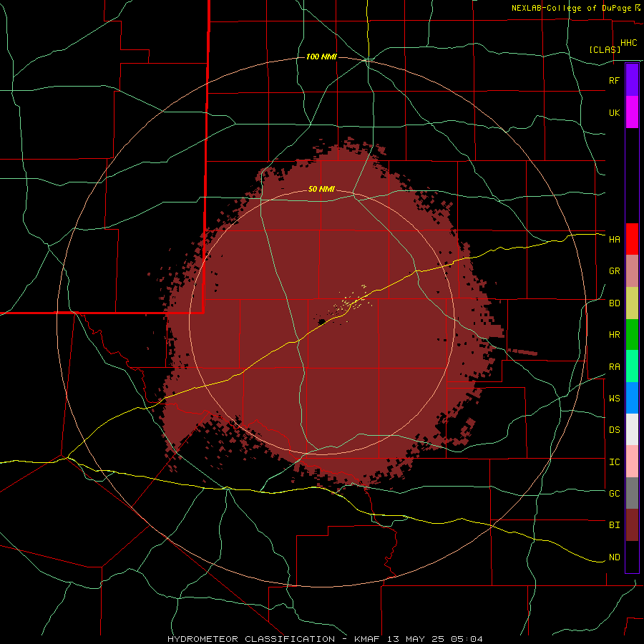Image resolution: width=644 pixels, height=644 pixels.
Task: Click the 50 NMI range ring label
Action: [321, 189]
